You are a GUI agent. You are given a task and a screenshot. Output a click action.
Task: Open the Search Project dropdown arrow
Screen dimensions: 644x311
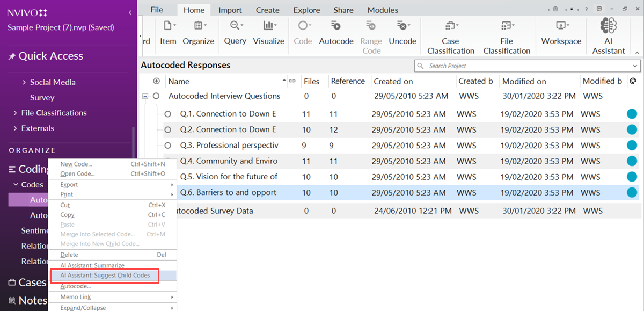pyautogui.click(x=635, y=66)
